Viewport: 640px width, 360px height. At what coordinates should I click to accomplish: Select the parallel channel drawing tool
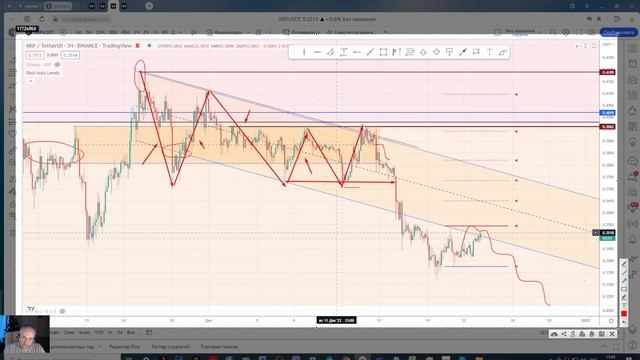point(331,52)
